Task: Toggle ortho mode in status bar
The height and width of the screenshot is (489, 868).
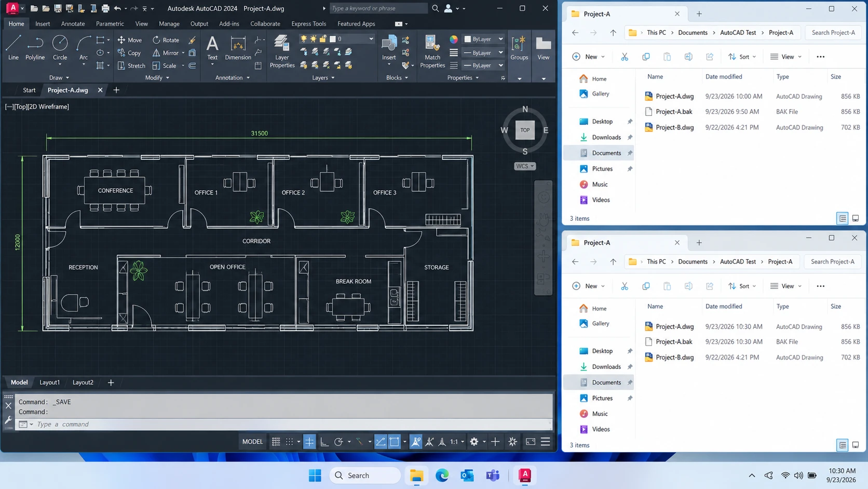Action: (324, 442)
